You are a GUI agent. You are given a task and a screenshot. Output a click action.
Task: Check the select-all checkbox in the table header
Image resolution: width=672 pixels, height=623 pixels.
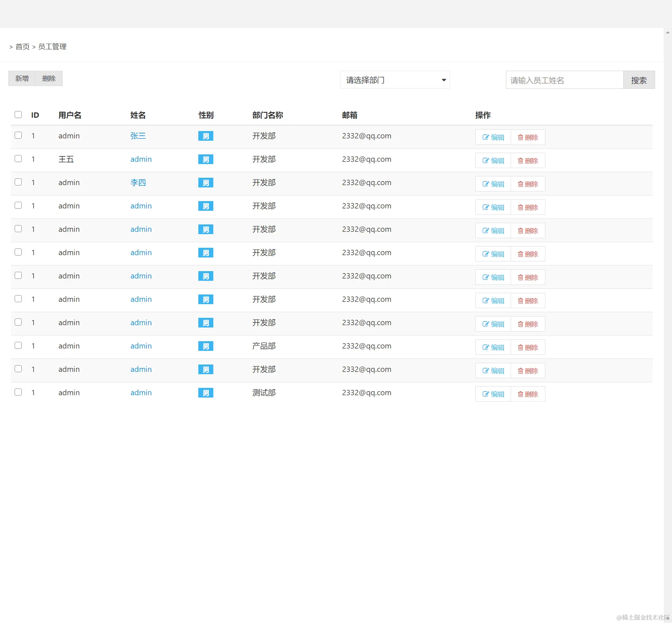point(18,115)
